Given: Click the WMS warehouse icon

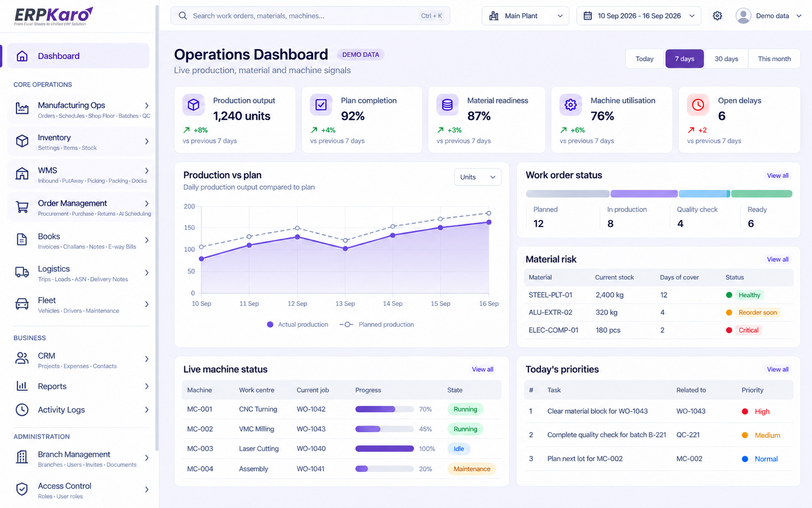Looking at the screenshot, I should pyautogui.click(x=22, y=174).
